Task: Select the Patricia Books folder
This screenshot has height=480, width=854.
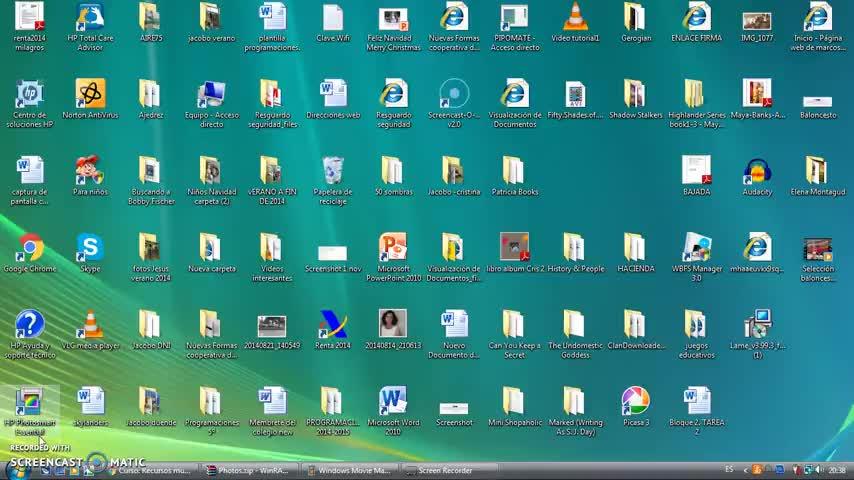Action: click(x=514, y=171)
